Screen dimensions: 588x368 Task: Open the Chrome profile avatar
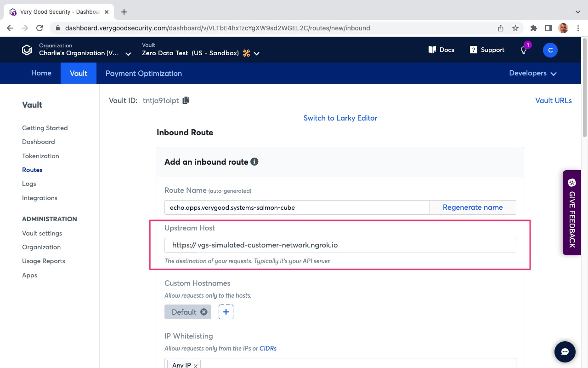[563, 28]
